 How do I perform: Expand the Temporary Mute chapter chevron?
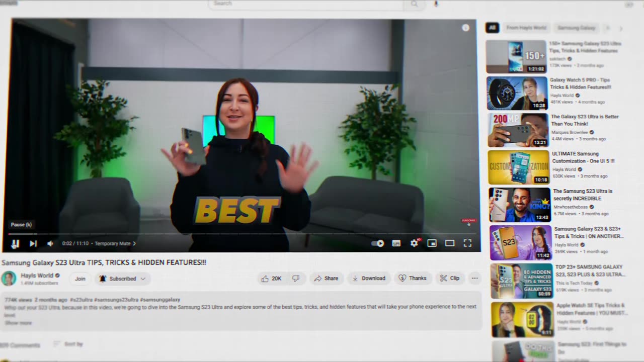(x=134, y=244)
